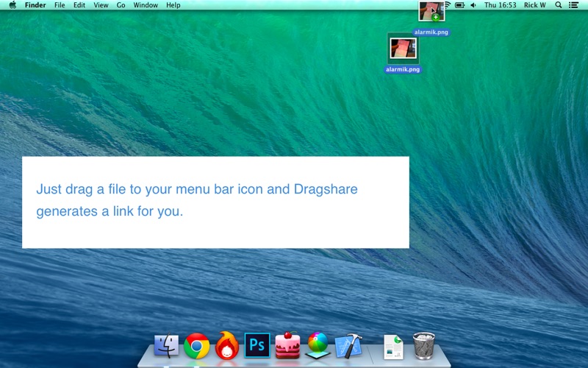Viewport: 588px width, 368px height.
Task: Open the document stack in the Dock
Action: pos(393,345)
